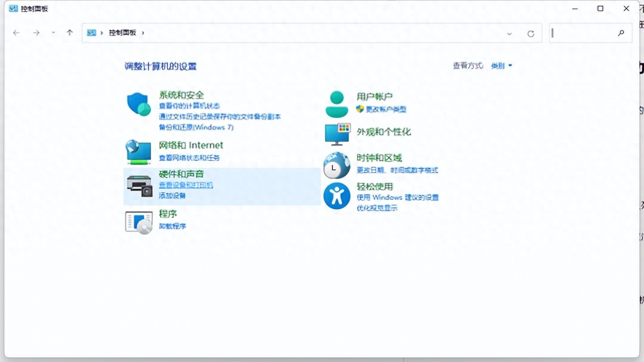Viewport: 644px width, 362px height.
Task: Click the 轻松使用 accessibility icon
Action: pyautogui.click(x=337, y=196)
